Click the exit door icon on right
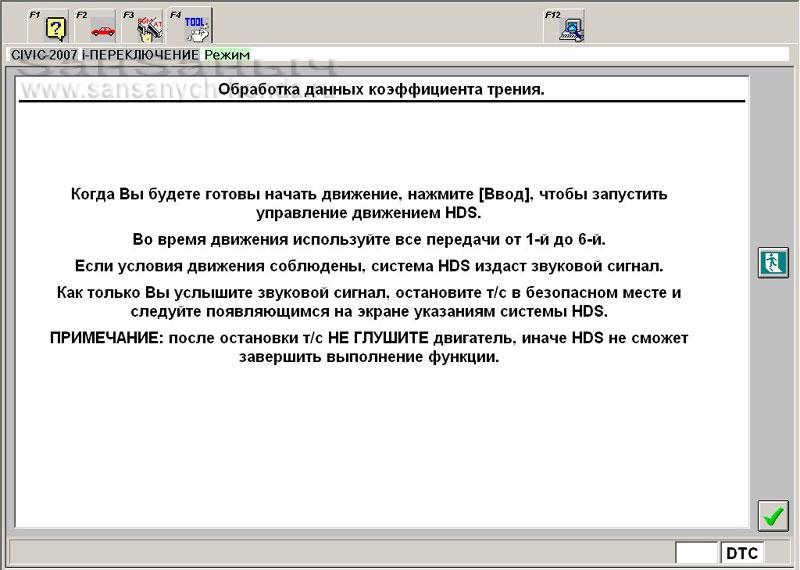This screenshot has height=570, width=800. click(x=773, y=262)
